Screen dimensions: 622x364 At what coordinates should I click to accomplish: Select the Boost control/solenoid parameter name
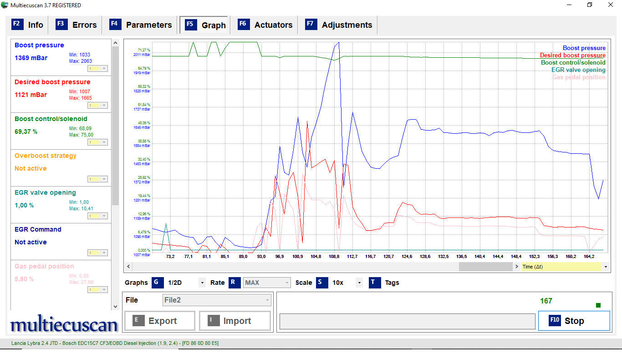pos(51,119)
